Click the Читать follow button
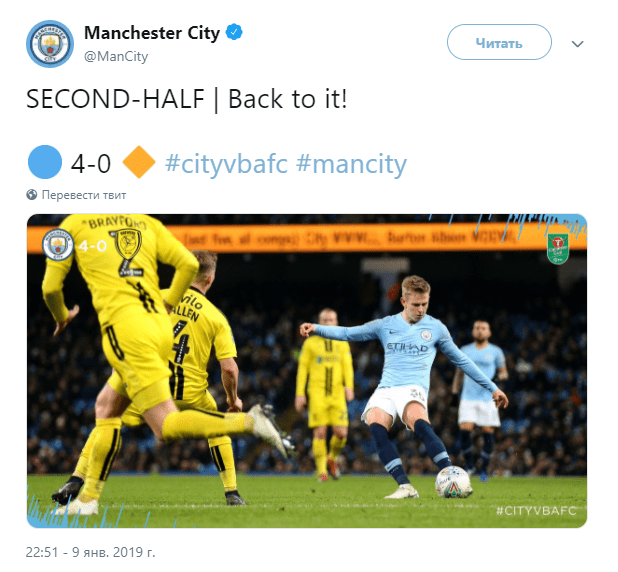The image size is (618, 572). (499, 42)
